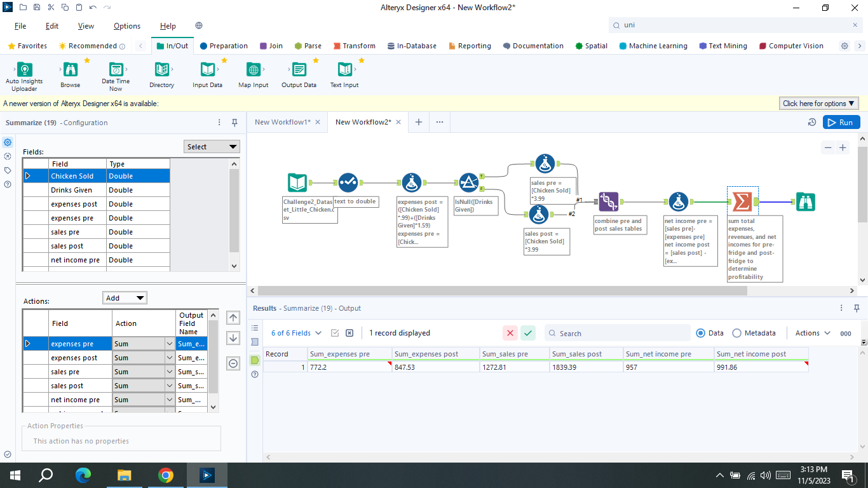Click the Paste clipboard icon
868x488 pixels.
coord(79,7)
